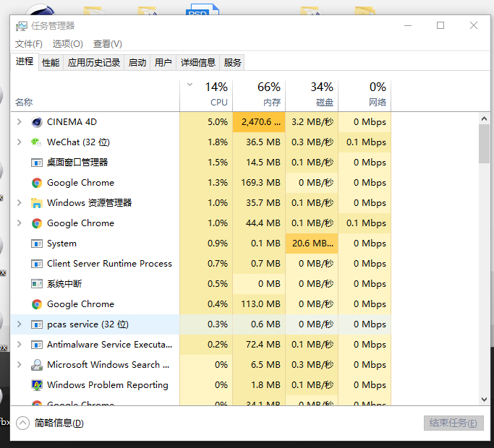This screenshot has width=494, height=448.
Task: Open the 详细信息 tab
Action: 198,63
